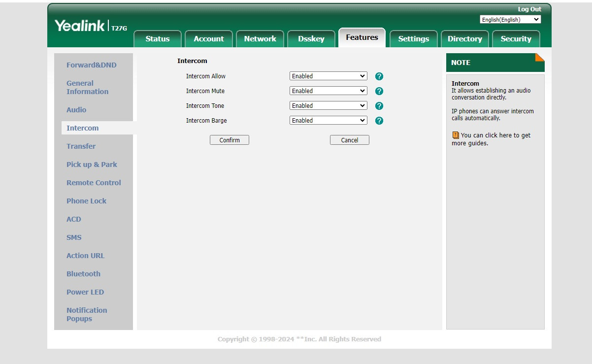Click the Cancel button
This screenshot has width=592, height=364.
pyautogui.click(x=349, y=140)
